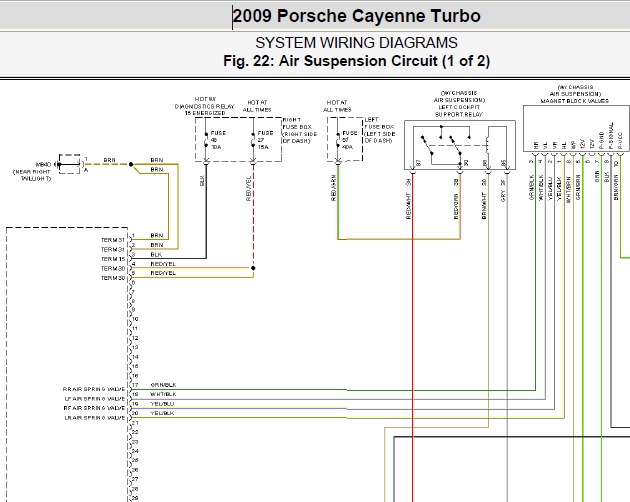Image resolution: width=630 pixels, height=502 pixels.
Task: Click vertical GRY wire label under relay
Action: pos(503,196)
